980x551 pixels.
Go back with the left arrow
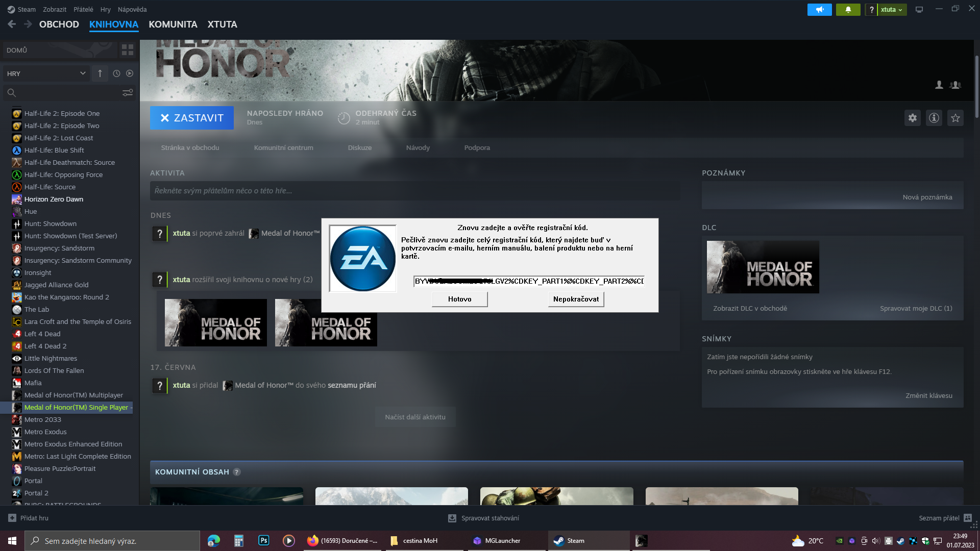[x=12, y=24]
